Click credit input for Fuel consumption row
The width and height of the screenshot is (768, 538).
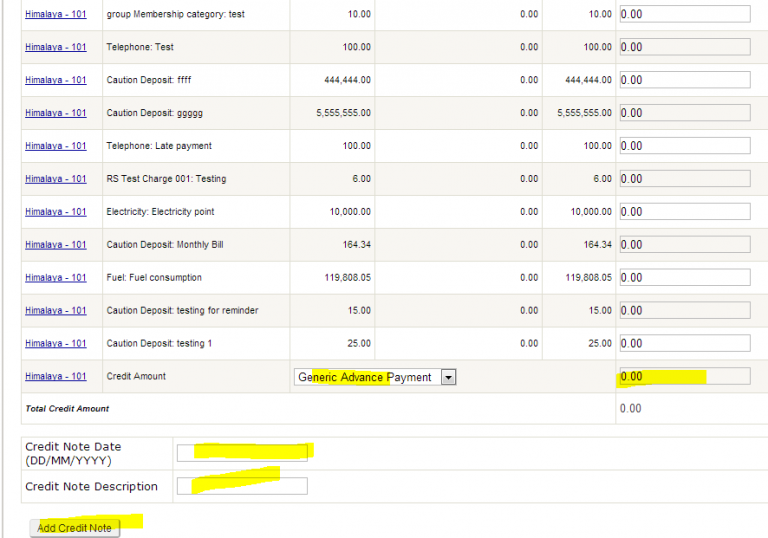tap(685, 277)
